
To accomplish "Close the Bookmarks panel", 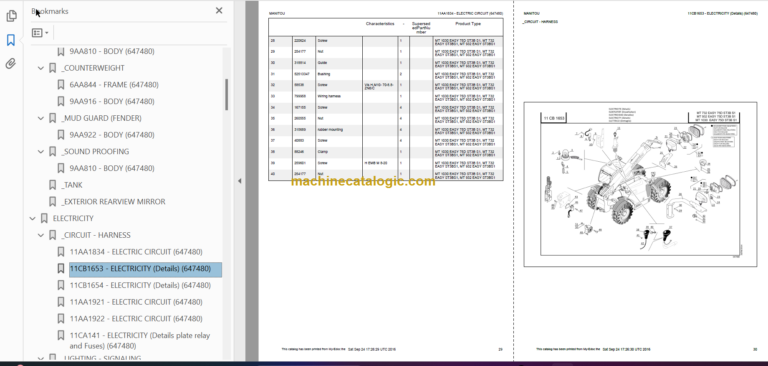I will tap(219, 11).
